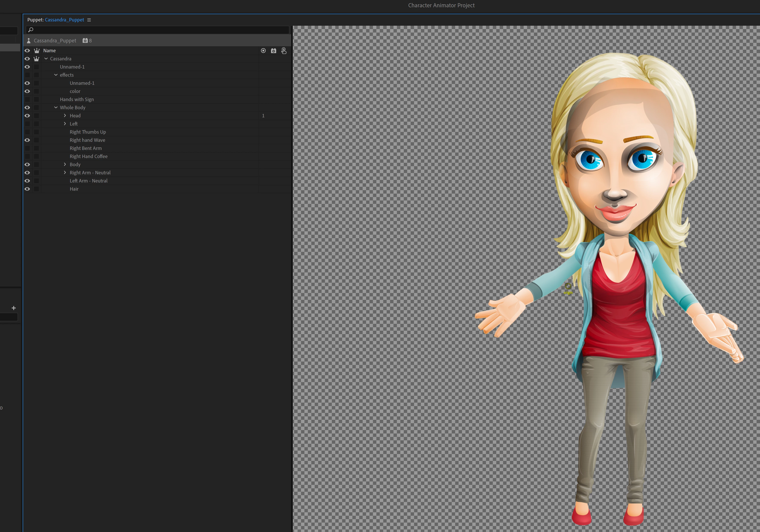Screen dimensions: 760x532
Task: Open the Puppet panel hamburger menu
Action: tap(89, 20)
